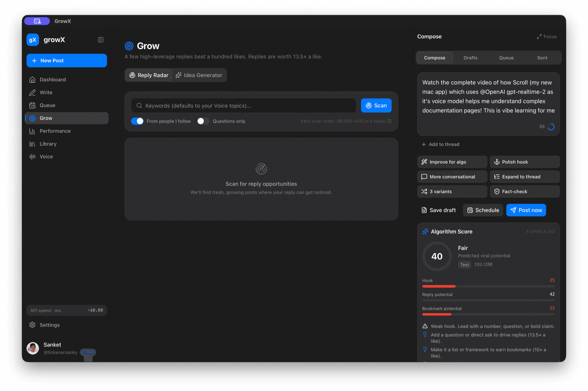Click the search magnifier icon

click(139, 106)
